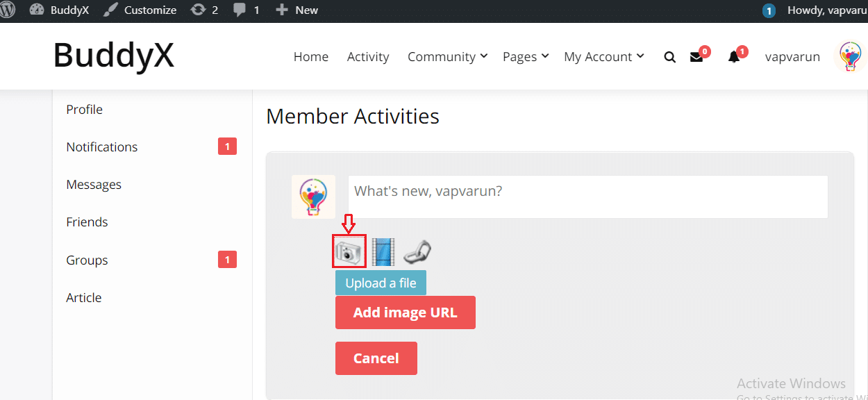The height and width of the screenshot is (400, 868).
Task: Click the vapvarun profile avatar
Action: (x=849, y=56)
